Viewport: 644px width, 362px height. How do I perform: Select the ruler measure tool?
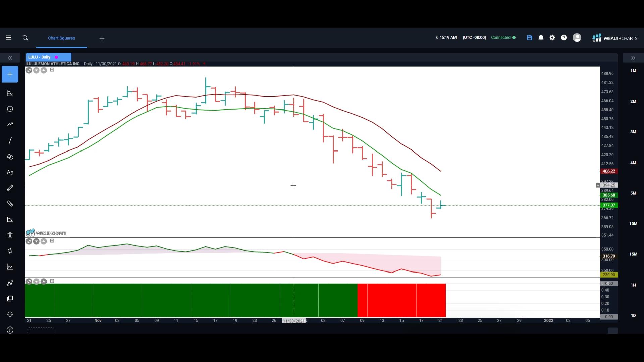10,204
